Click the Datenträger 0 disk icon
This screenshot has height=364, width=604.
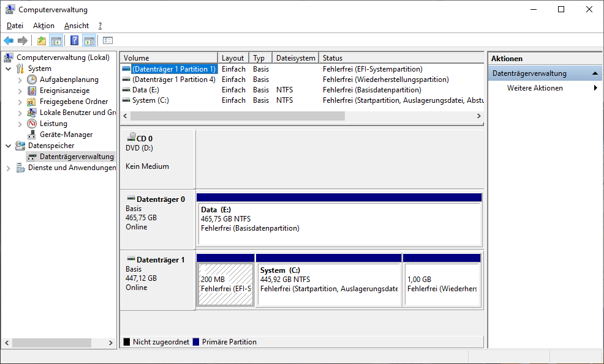tap(131, 199)
